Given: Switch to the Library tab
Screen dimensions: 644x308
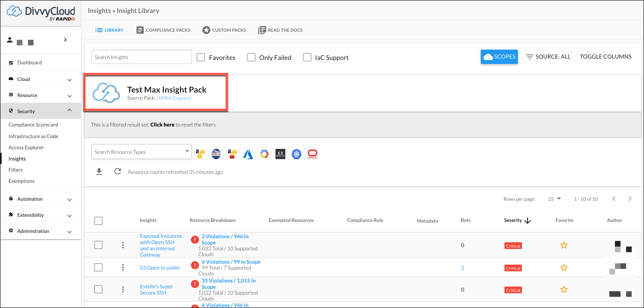Looking at the screenshot, I should (x=109, y=30).
